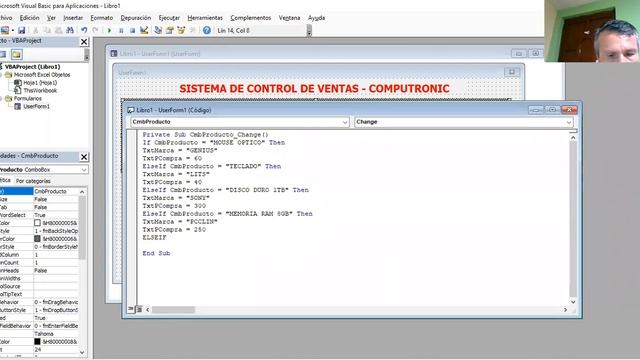This screenshot has height=360, width=640.
Task: Click the 1 - fmBackStyleOpaque property value
Action: (x=56, y=231)
